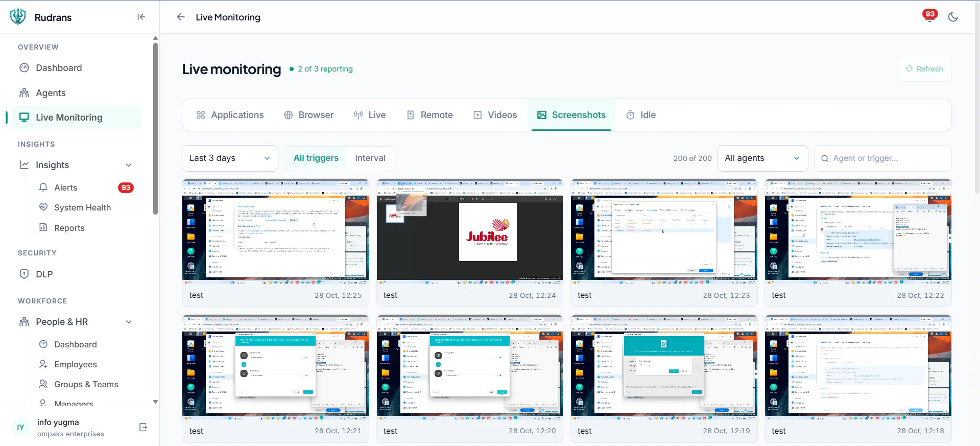Open Alerts with 93 badge
Screen dimensions: 980x446
pyautogui.click(x=86, y=187)
